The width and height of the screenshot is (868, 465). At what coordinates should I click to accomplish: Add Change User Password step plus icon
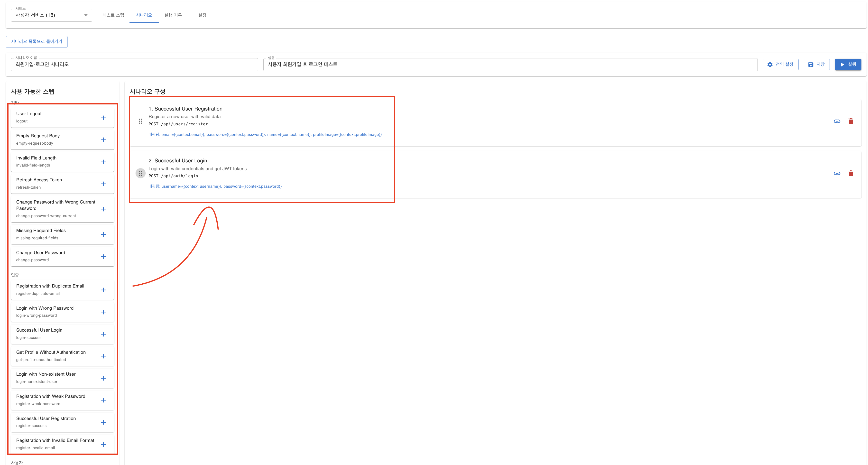pos(103,257)
